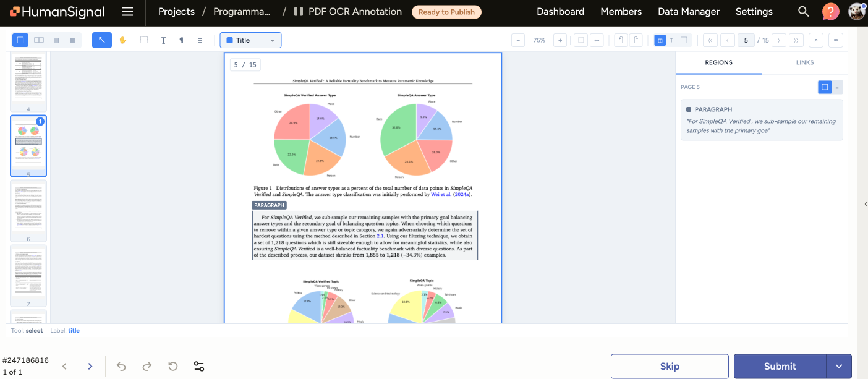The height and width of the screenshot is (379, 868).
Task: Select page 7 thumbnail in sidebar
Action: [28, 276]
